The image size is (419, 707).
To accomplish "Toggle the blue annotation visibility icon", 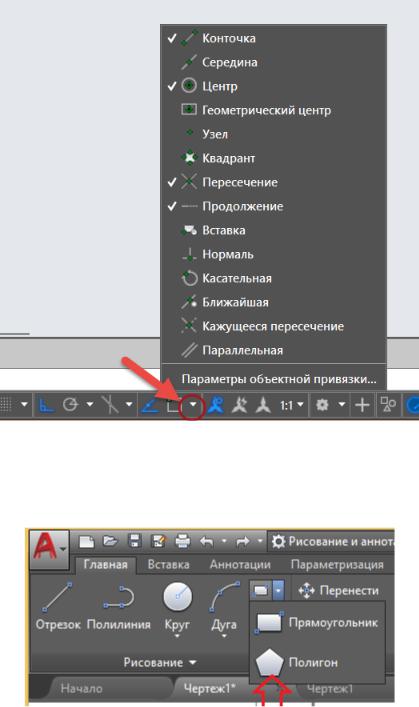I will [x=216, y=405].
